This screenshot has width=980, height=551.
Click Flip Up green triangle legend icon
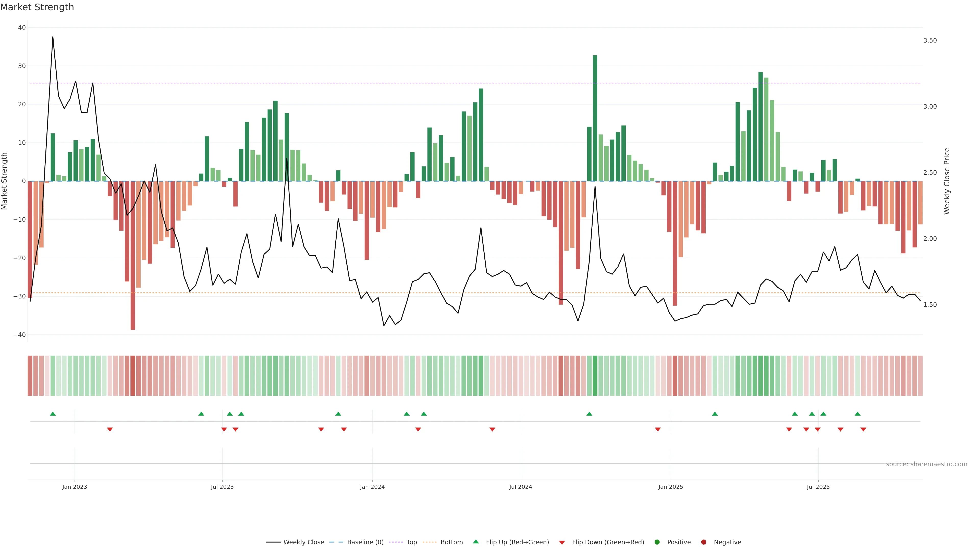pyautogui.click(x=475, y=542)
